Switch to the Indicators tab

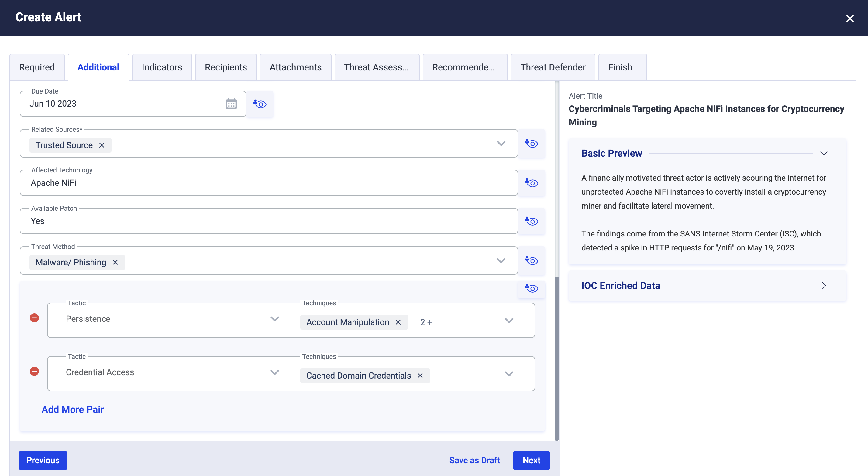162,67
